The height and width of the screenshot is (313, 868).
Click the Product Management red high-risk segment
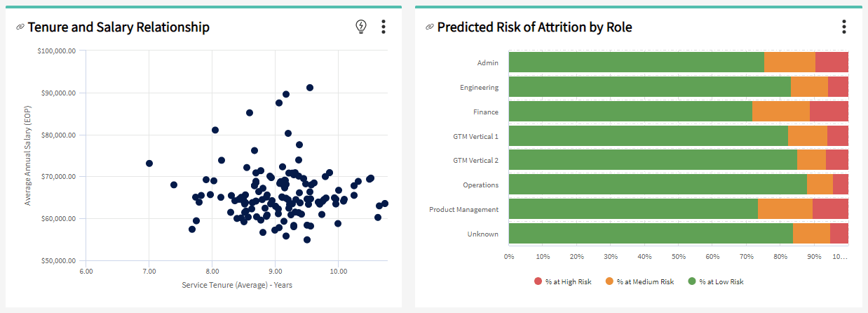[x=830, y=209]
